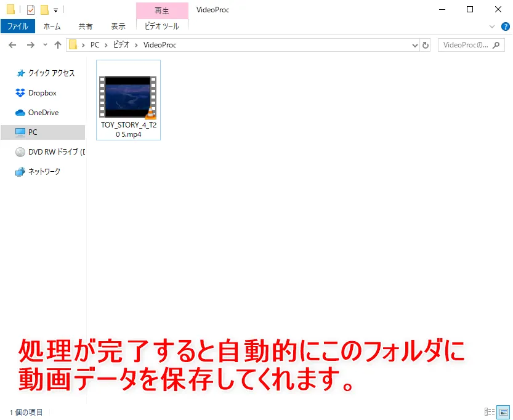Viewport: 513px width, 420px height.
Task: Switch to the 共有 ribbon tab
Action: (x=86, y=26)
